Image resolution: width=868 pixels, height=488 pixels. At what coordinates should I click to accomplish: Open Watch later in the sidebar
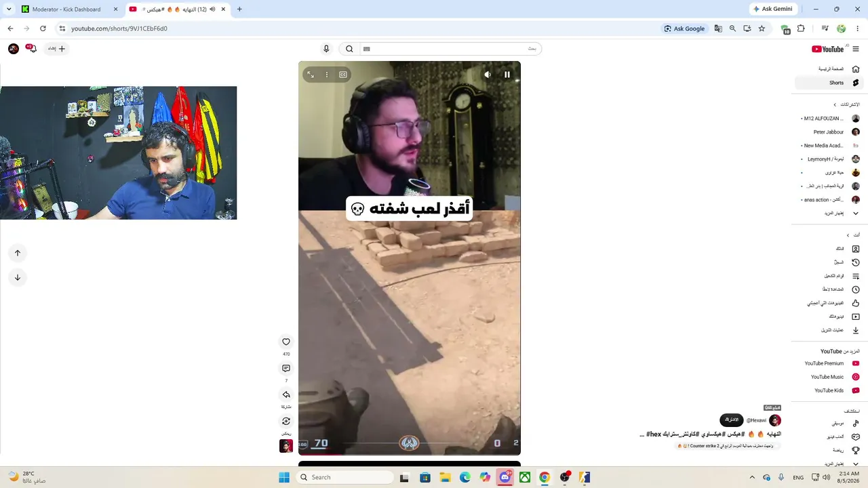829,289
